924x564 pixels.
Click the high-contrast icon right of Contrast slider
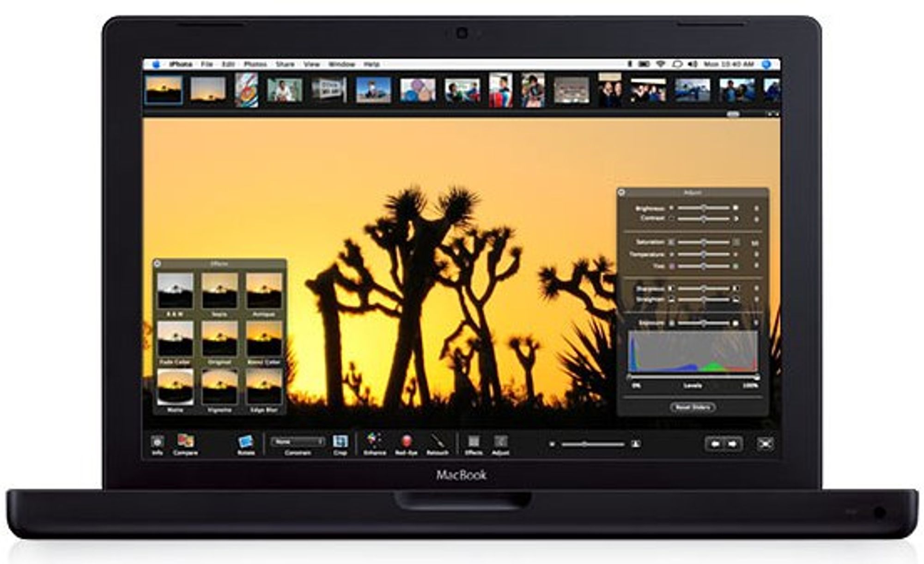point(736,218)
